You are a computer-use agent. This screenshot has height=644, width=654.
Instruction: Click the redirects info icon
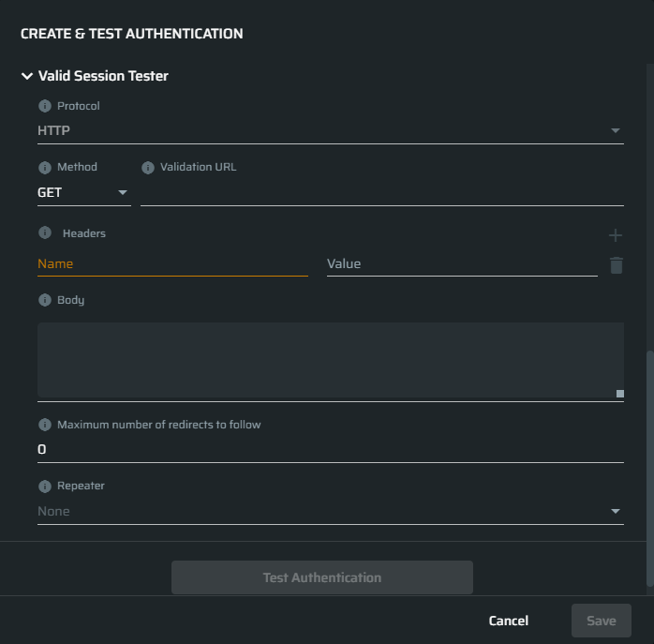[45, 425]
